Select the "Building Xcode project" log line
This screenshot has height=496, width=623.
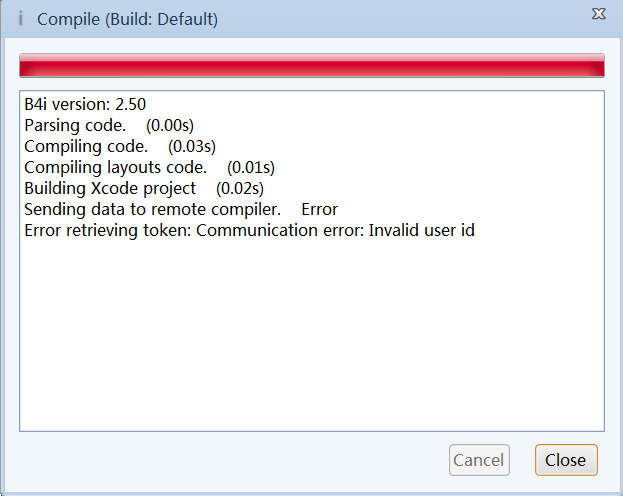click(110, 188)
